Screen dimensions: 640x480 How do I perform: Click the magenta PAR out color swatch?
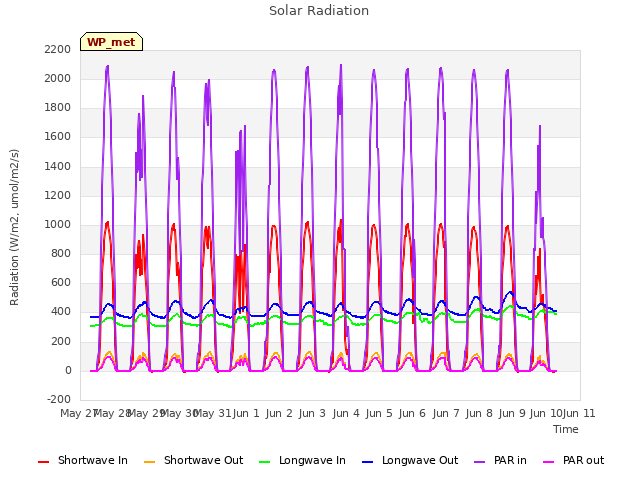[548, 462]
